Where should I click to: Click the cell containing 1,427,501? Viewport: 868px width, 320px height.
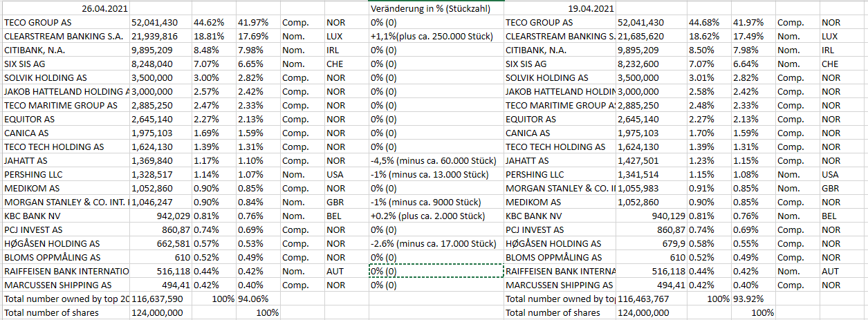tap(640, 160)
